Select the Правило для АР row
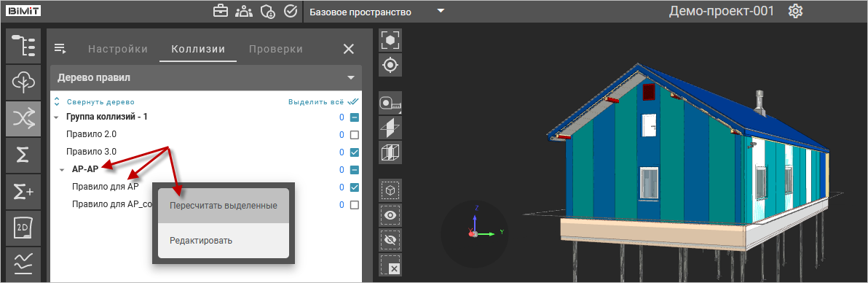 206,187
